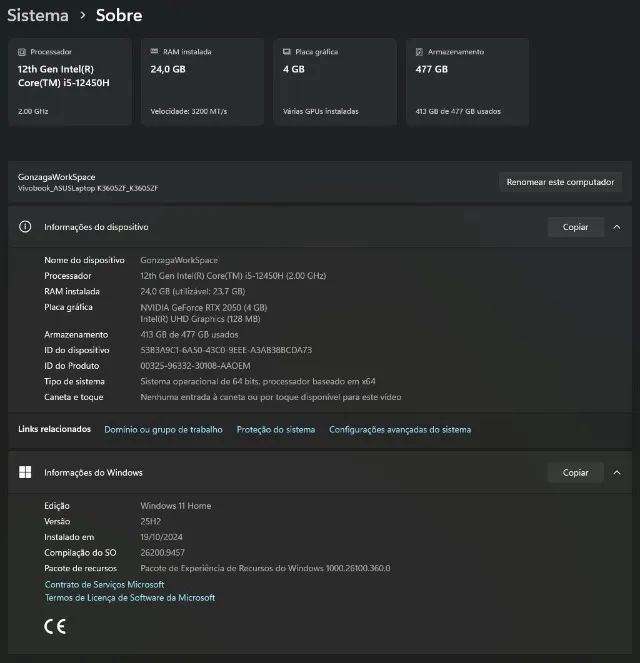Go back to Sistema in breadcrumb

[x=38, y=15]
